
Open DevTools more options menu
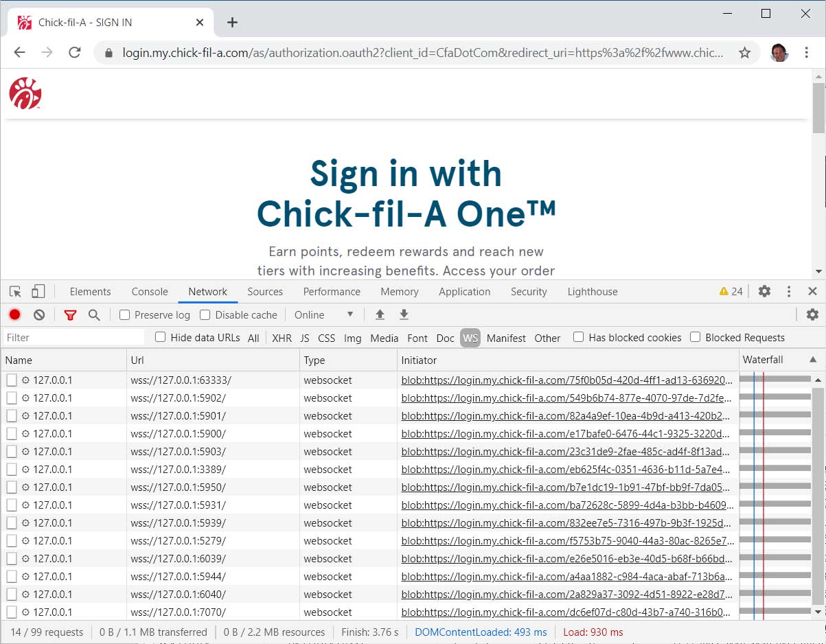tap(789, 291)
